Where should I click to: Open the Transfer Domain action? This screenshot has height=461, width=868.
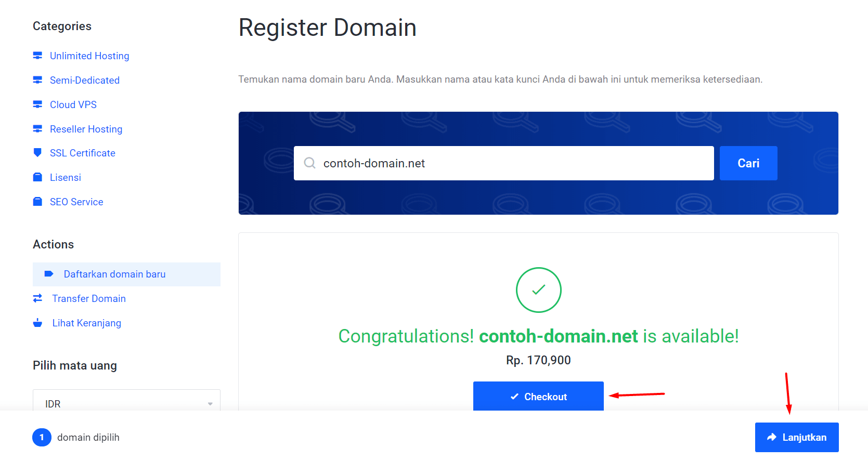[89, 298]
